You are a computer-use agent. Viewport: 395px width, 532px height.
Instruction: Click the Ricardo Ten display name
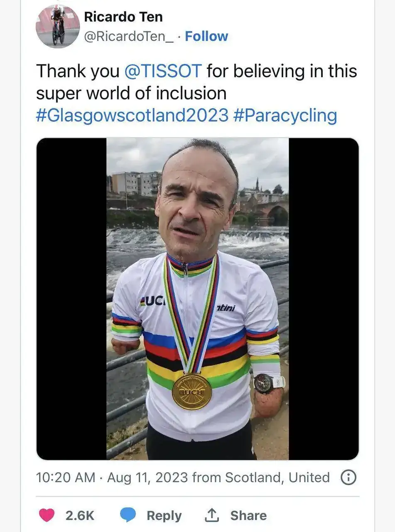123,17
